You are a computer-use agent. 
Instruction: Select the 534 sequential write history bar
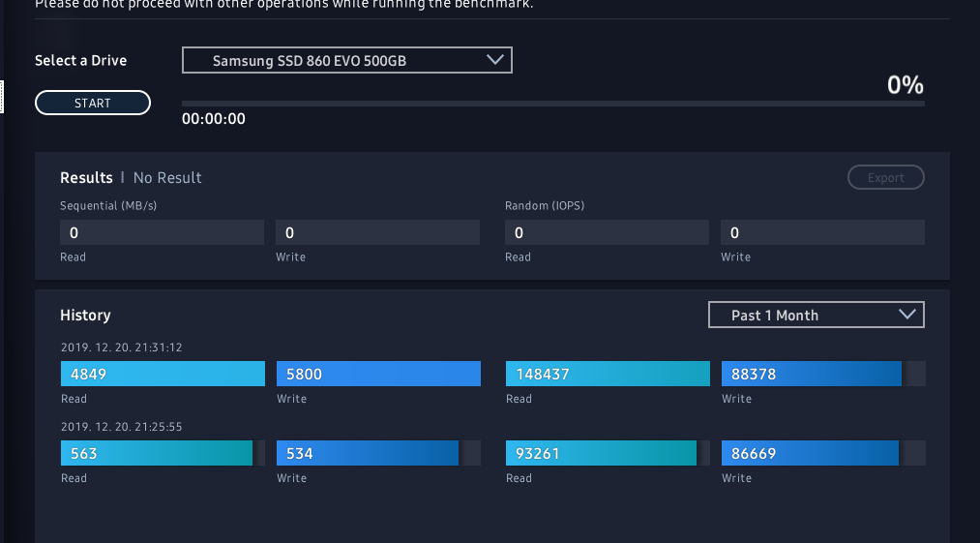368,453
